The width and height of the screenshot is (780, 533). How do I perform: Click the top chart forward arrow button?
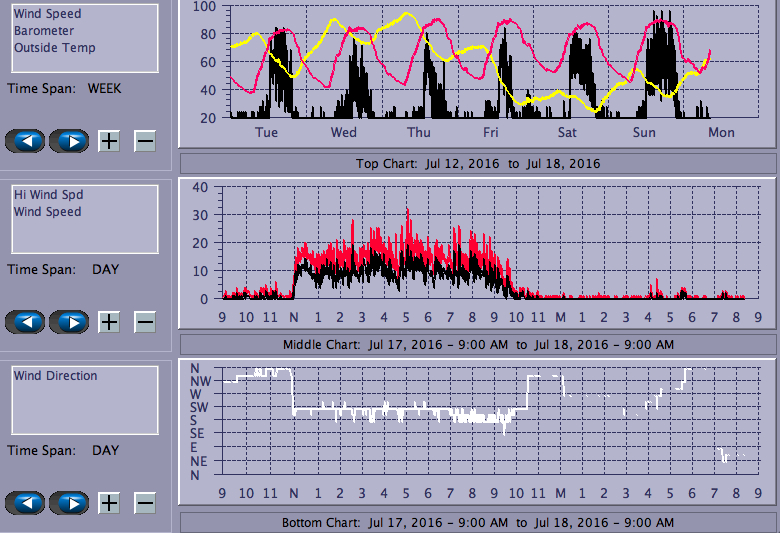[70, 141]
